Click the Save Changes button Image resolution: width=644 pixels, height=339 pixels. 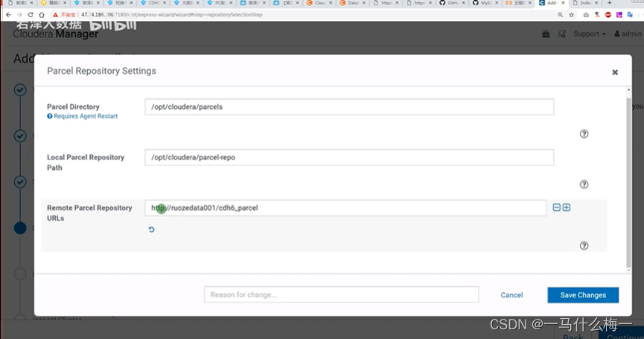(x=583, y=295)
